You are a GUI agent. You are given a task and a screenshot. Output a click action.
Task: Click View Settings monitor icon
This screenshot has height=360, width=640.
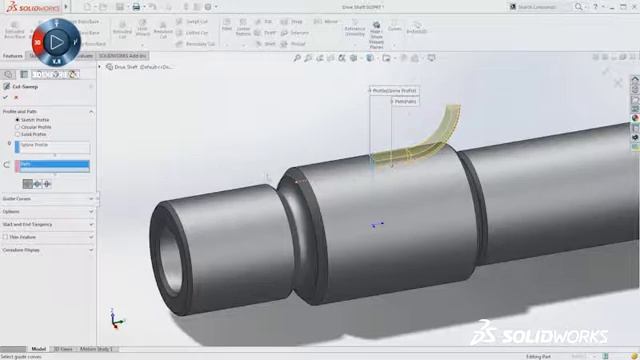[431, 58]
